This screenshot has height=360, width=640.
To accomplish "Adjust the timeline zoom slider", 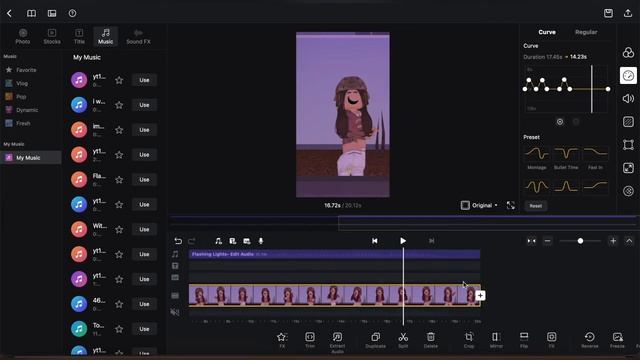I will 580,241.
